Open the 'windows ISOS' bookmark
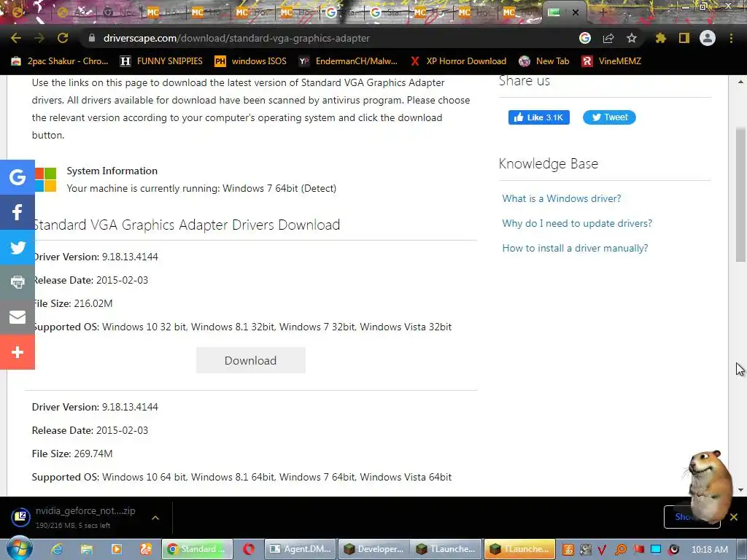747x560 pixels. click(251, 61)
